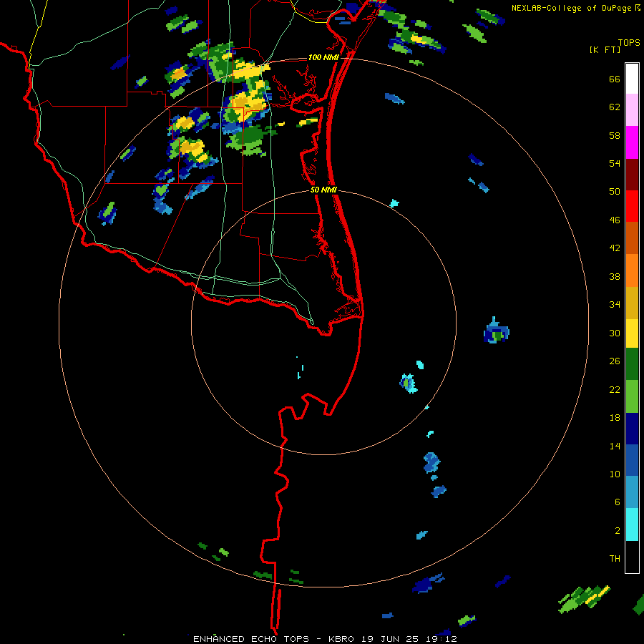
Task: Select the TH threshold label on legend
Action: 615,559
